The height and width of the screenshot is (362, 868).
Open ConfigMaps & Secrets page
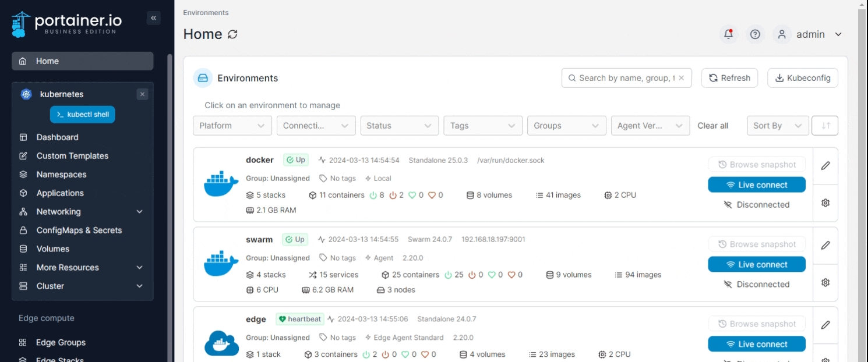[x=79, y=230]
